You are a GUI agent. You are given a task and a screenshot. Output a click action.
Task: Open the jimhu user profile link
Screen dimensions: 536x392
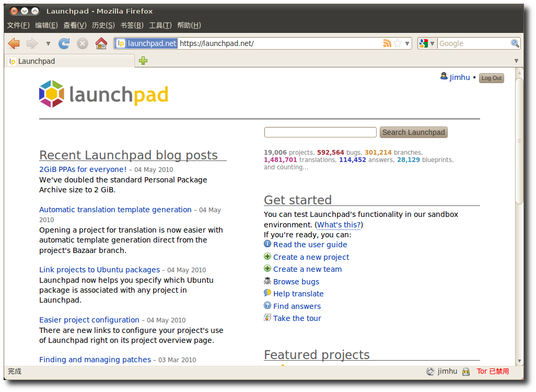point(459,77)
